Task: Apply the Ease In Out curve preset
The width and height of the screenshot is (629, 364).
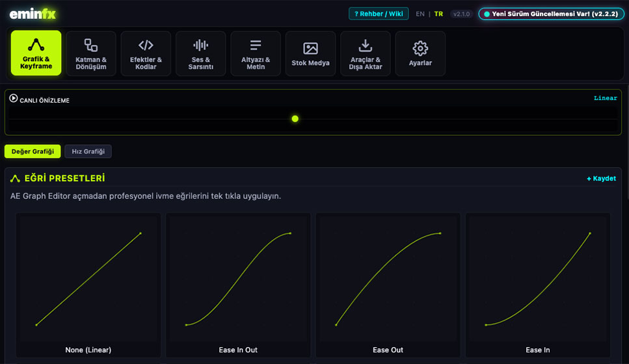Action: pyautogui.click(x=238, y=285)
